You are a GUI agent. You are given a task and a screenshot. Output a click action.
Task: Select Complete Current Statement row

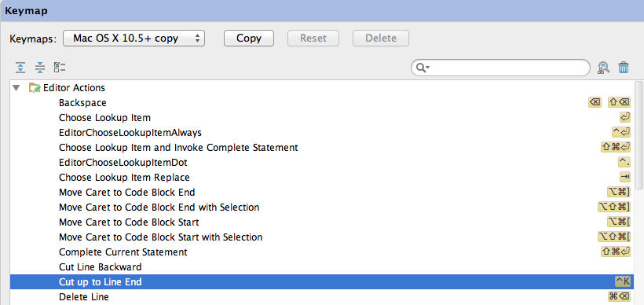pos(321,252)
